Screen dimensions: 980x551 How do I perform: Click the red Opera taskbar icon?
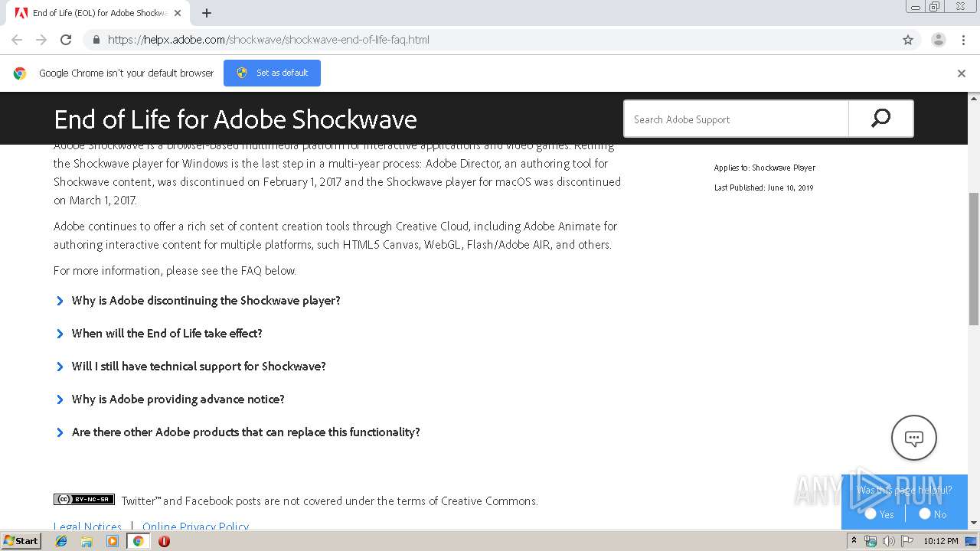point(164,541)
